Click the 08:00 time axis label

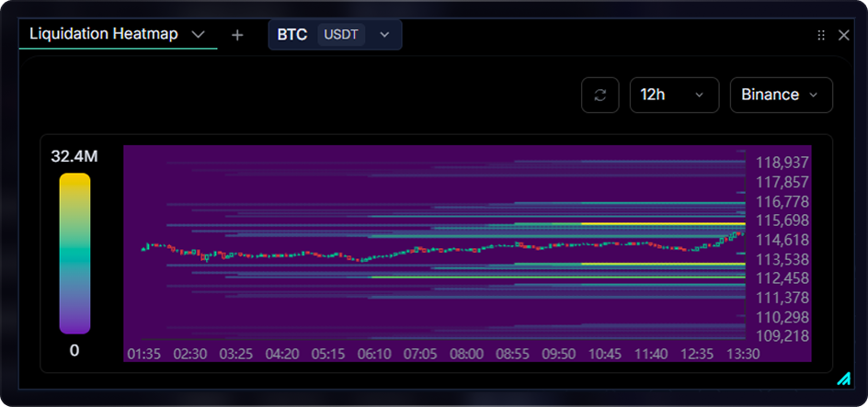(x=467, y=354)
